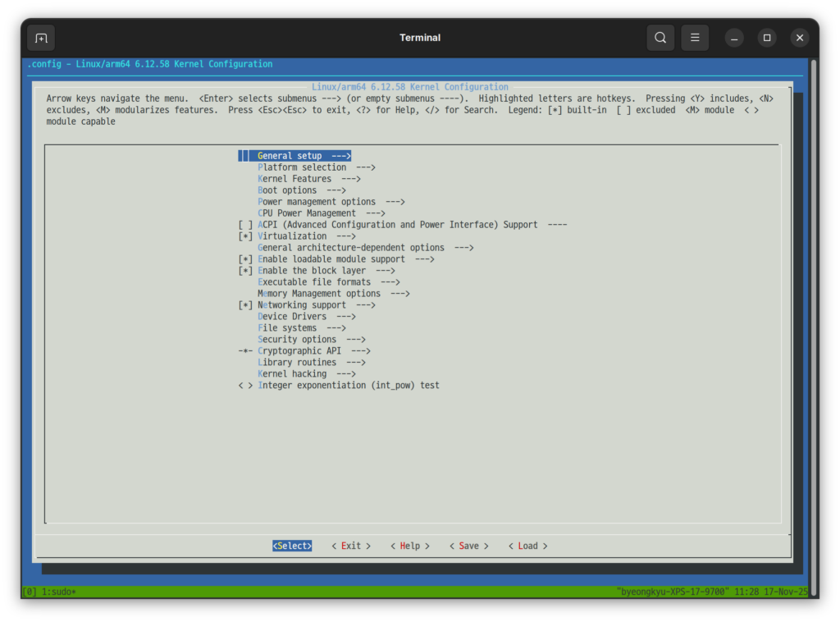Toggle Integer exponentiation test module selector

coord(245,386)
